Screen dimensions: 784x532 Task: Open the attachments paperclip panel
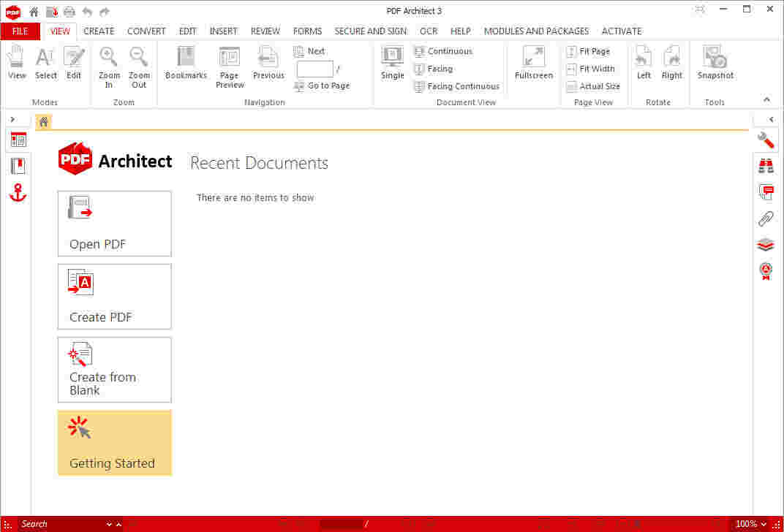[766, 218]
